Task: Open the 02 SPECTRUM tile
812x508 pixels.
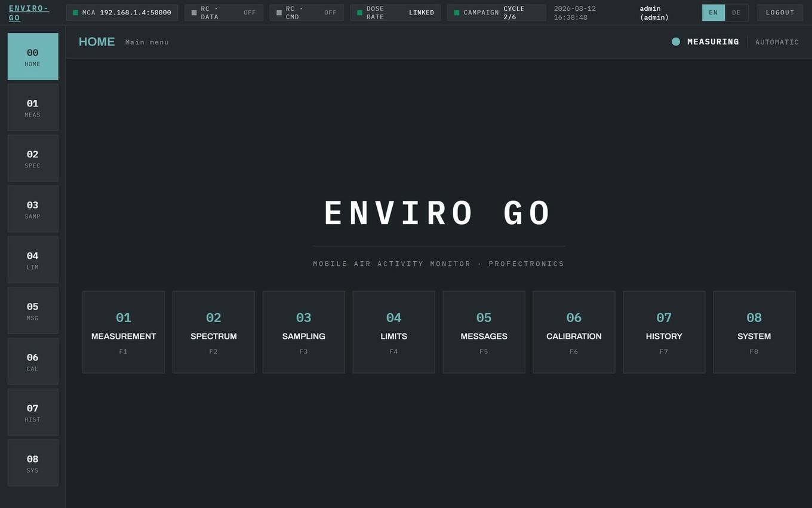Action: pyautogui.click(x=214, y=332)
